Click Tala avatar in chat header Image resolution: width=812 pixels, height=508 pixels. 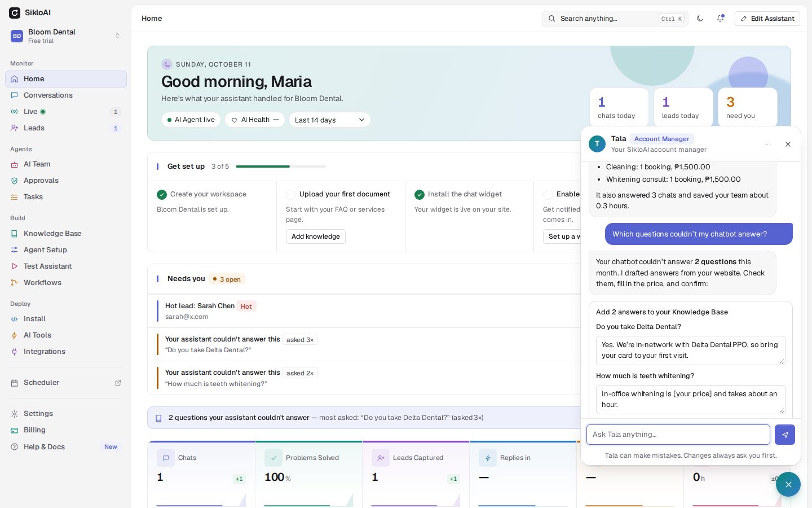pyautogui.click(x=597, y=144)
